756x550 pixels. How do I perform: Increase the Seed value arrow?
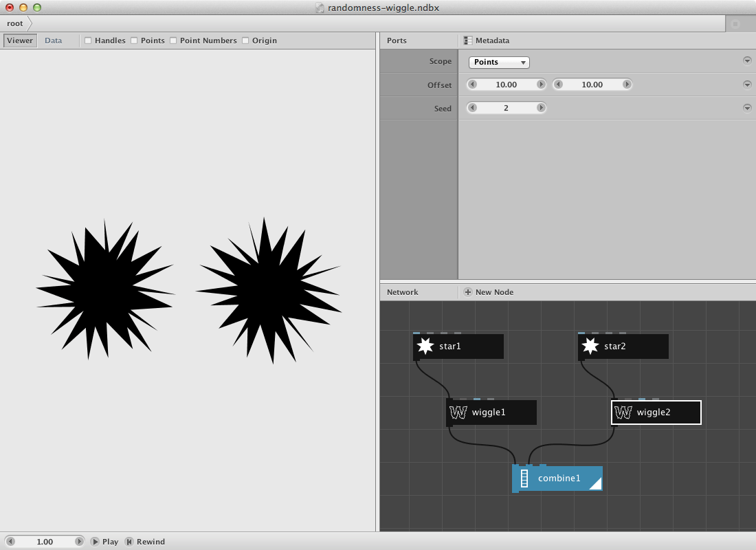click(x=541, y=107)
